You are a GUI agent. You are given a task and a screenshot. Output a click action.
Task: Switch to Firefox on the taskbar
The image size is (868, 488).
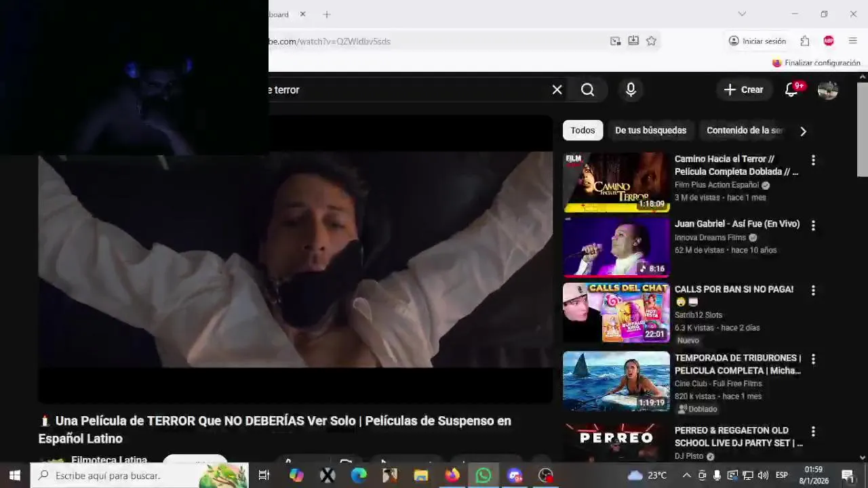452,475
